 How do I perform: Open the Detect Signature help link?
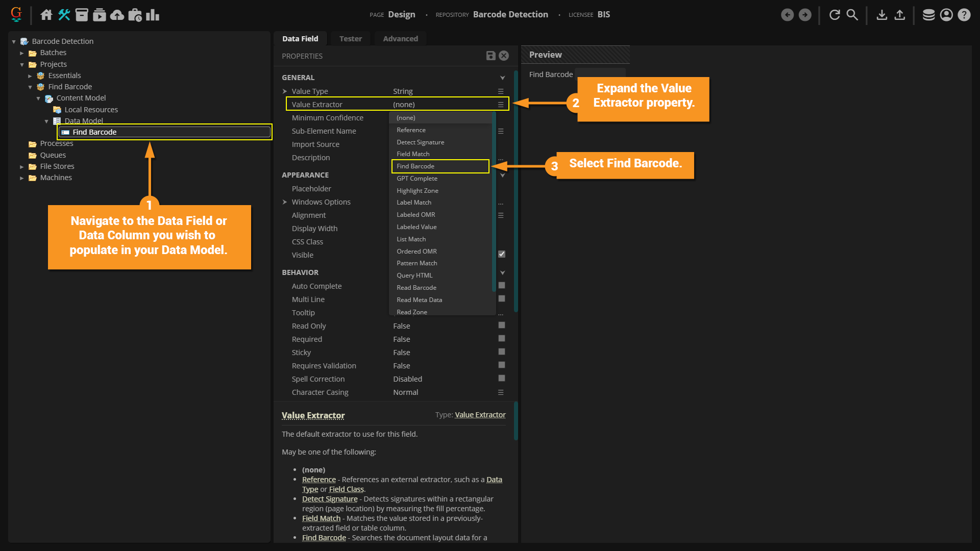tap(330, 499)
